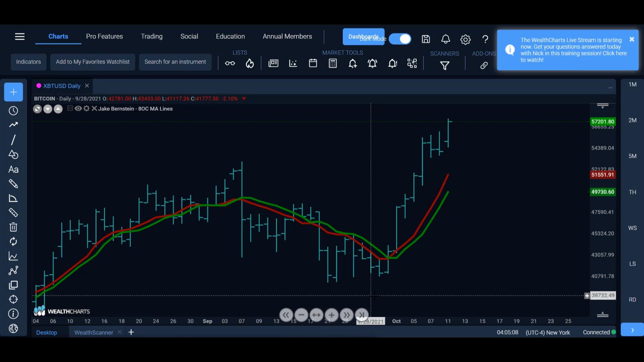Open the scatter chart market tool

[293, 63]
